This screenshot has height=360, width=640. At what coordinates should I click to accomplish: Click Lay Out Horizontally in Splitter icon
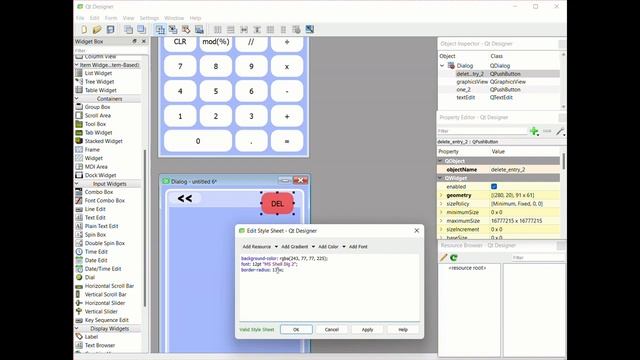pos(244,29)
